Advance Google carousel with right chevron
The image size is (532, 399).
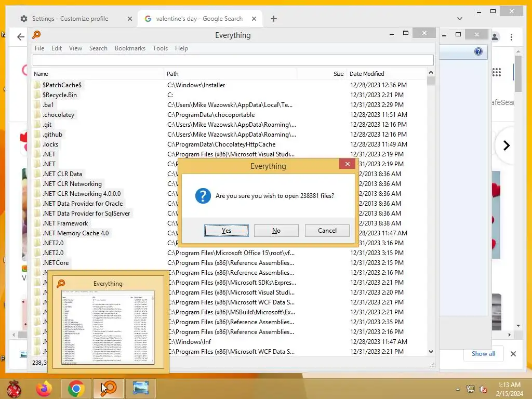[x=506, y=145]
